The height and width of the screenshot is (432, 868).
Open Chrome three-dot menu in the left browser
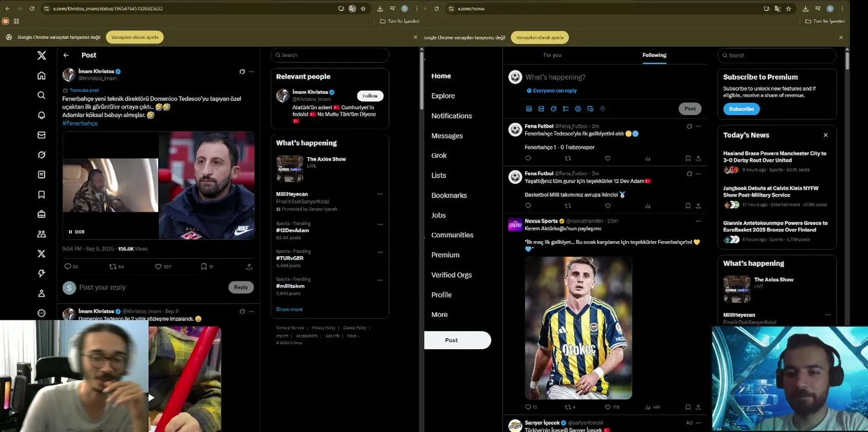(417, 8)
